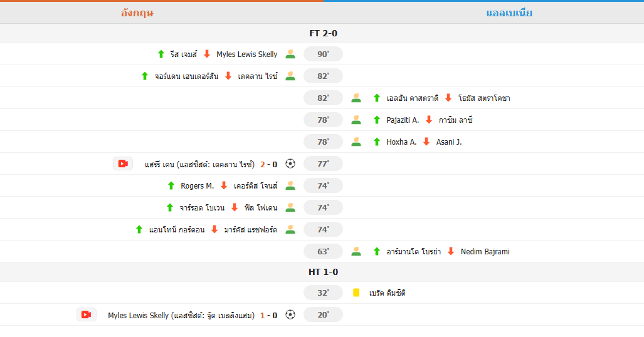The height and width of the screenshot is (337, 644).
Task: Click player name มาร์คัส แรชฟอร์ด
Action: [x=251, y=230]
